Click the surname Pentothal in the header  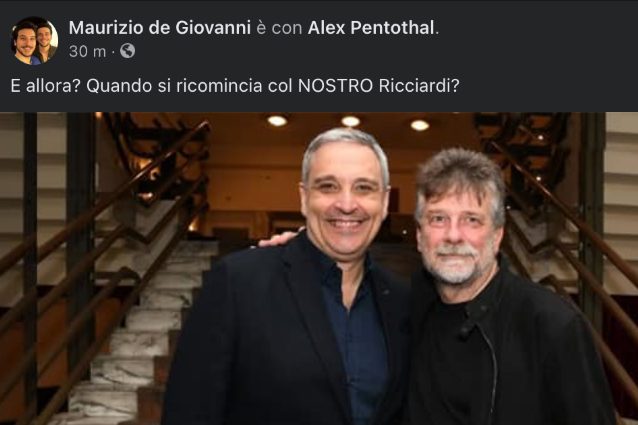coord(392,28)
